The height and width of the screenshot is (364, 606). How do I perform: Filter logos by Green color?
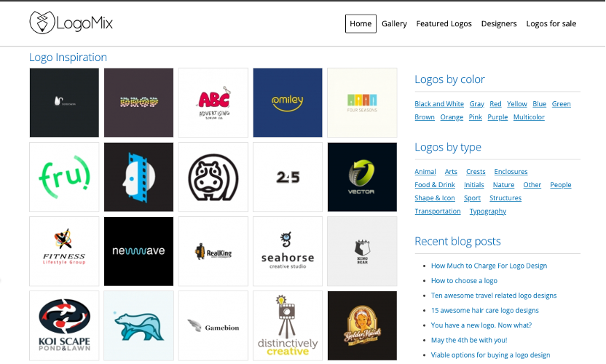pyautogui.click(x=561, y=104)
